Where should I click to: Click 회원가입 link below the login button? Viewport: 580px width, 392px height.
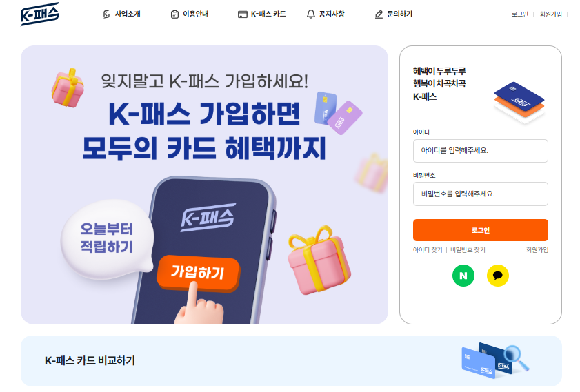(x=537, y=250)
